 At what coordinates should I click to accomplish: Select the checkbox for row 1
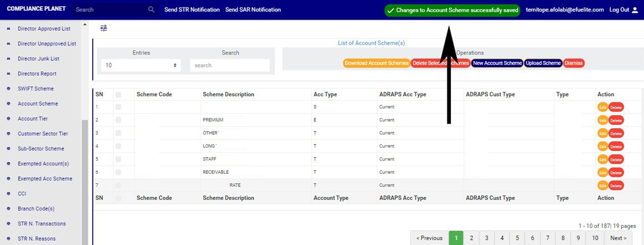coord(119,107)
